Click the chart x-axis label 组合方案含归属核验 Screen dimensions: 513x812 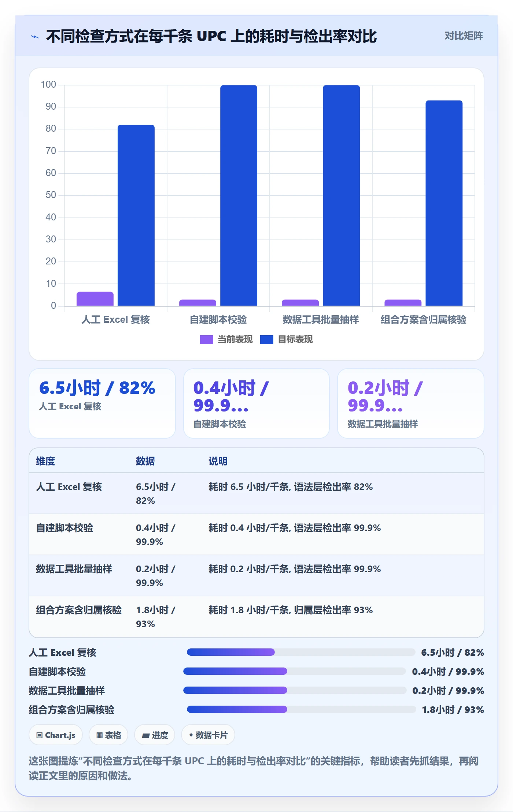point(423,320)
